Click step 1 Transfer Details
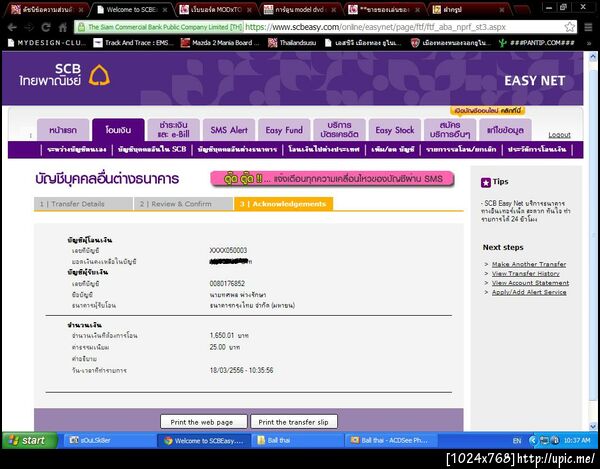 83,204
